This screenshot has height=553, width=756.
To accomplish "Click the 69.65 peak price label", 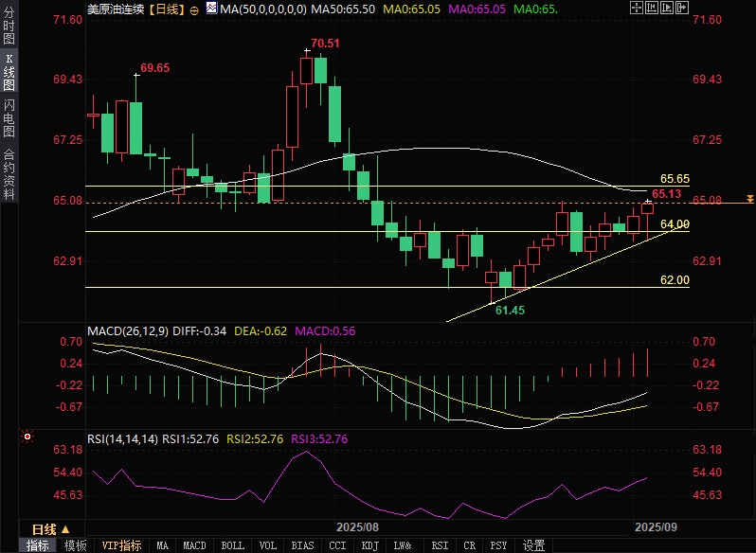I will 154,68.
